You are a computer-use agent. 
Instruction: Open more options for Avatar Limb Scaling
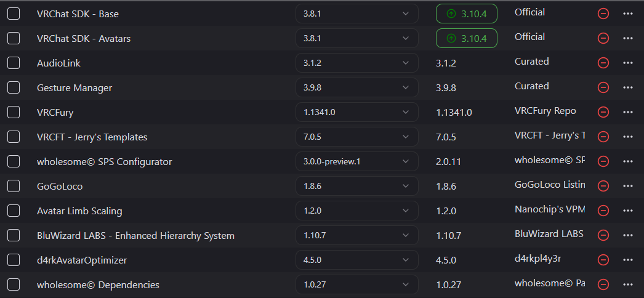(627, 211)
